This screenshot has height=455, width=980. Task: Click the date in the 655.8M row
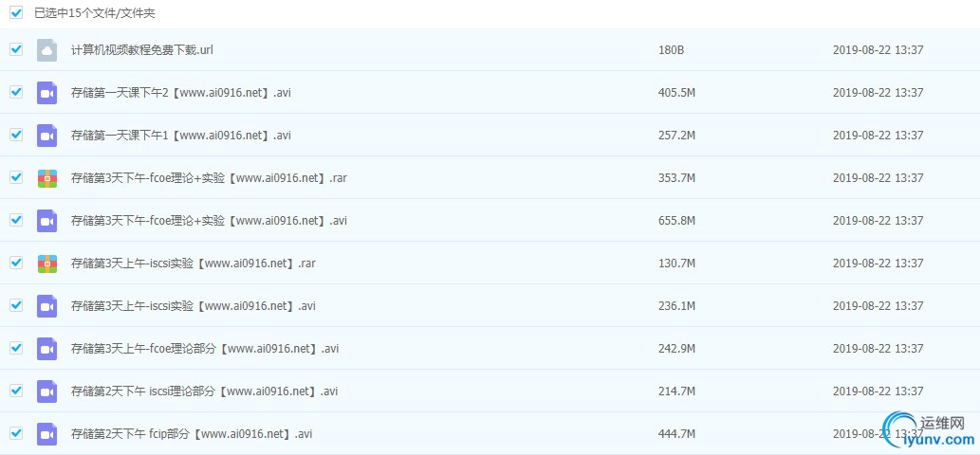point(878,220)
